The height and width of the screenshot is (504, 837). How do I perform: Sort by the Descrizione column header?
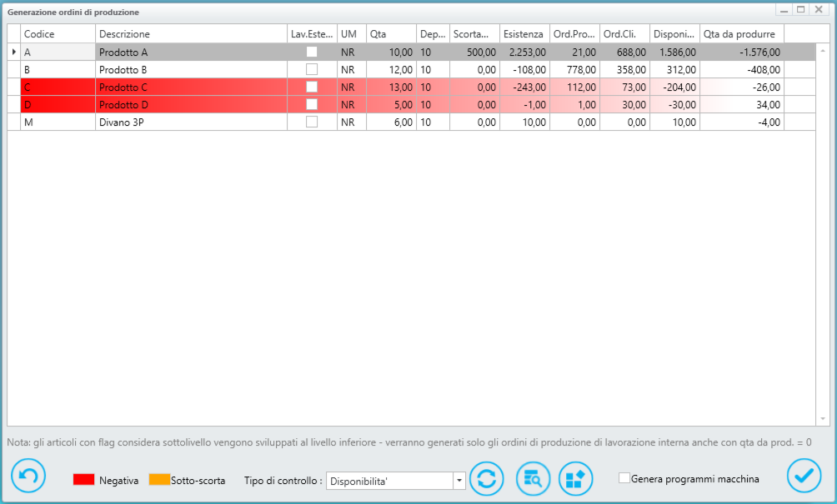pos(191,33)
